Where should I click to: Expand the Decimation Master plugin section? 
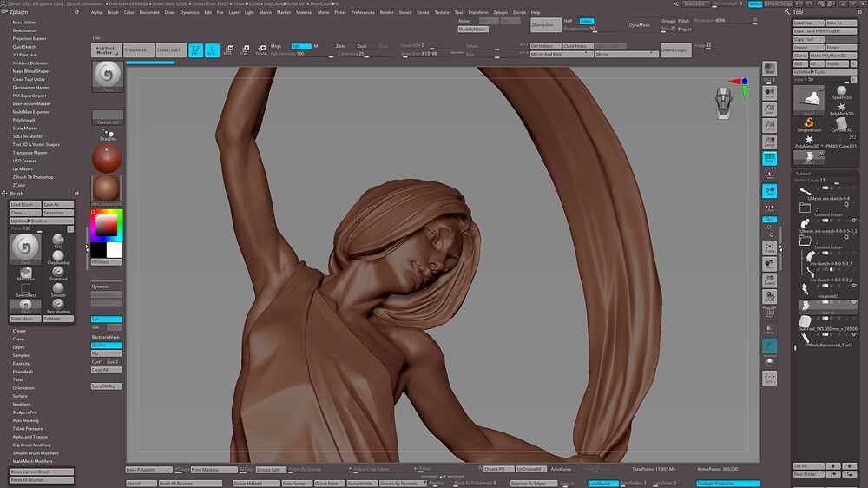pos(31,88)
